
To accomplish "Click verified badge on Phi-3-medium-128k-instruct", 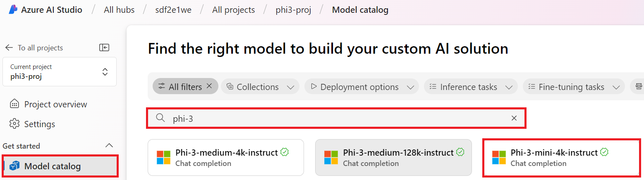I will (x=460, y=152).
